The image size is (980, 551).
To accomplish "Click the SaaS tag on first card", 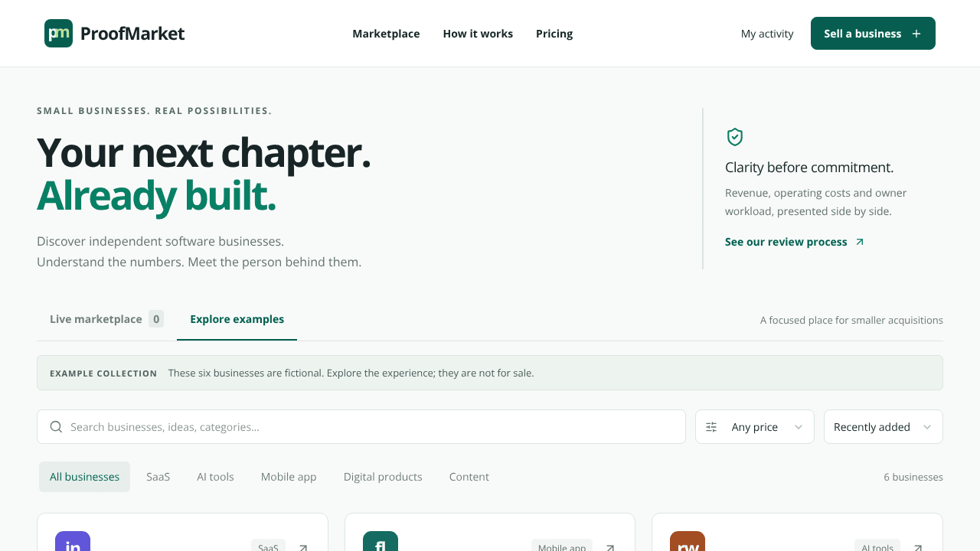I will click(x=268, y=546).
